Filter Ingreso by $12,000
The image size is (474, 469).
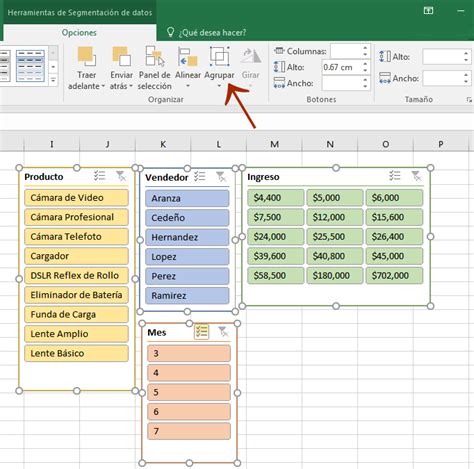tap(335, 217)
